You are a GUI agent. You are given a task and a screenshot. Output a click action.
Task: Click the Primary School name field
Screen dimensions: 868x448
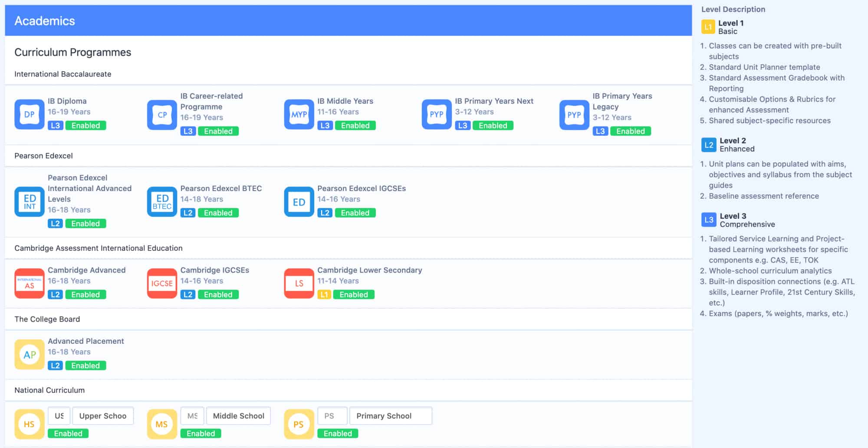pyautogui.click(x=391, y=416)
